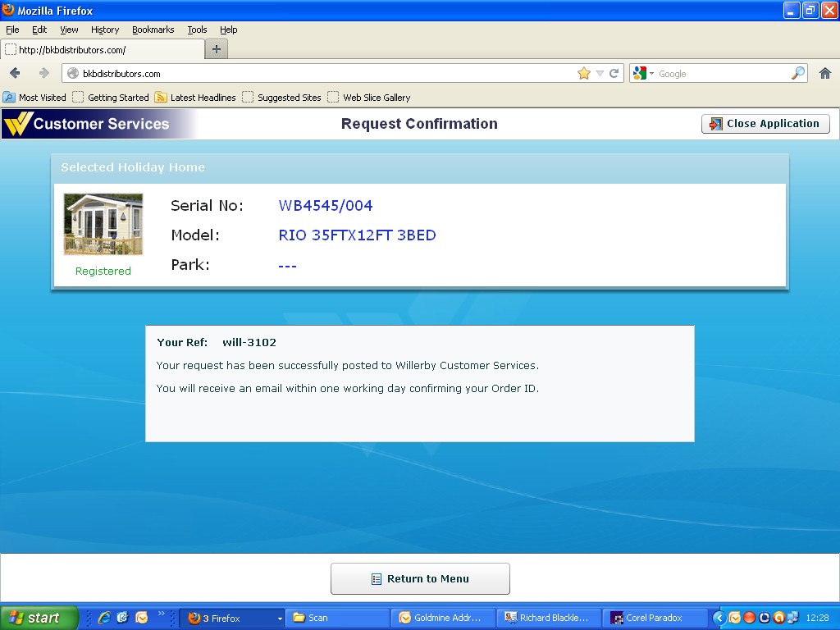
Task: Open the Web Slice Gallery bookmark
Action: [x=369, y=98]
